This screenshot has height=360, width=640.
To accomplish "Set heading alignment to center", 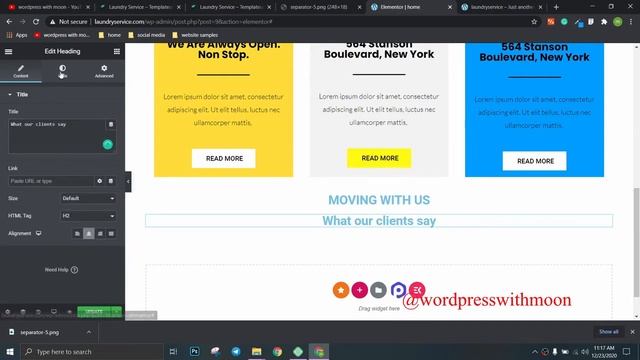I will point(89,233).
